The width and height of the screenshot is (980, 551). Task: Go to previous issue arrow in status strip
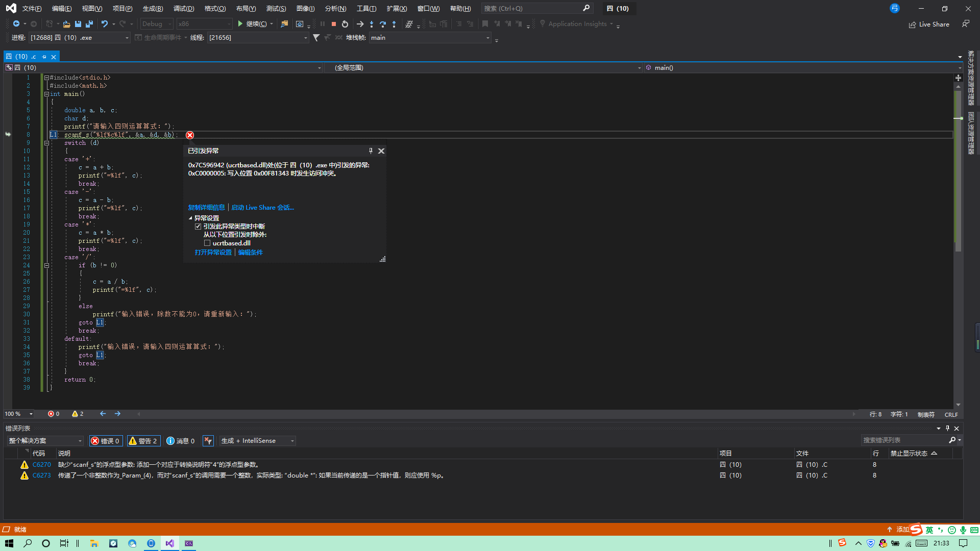coord(103,414)
